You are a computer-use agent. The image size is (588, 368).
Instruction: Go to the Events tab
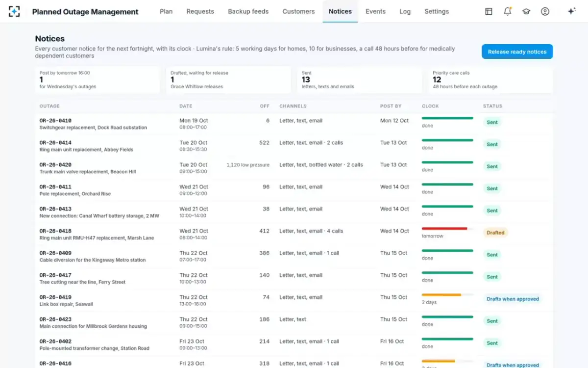(x=376, y=11)
